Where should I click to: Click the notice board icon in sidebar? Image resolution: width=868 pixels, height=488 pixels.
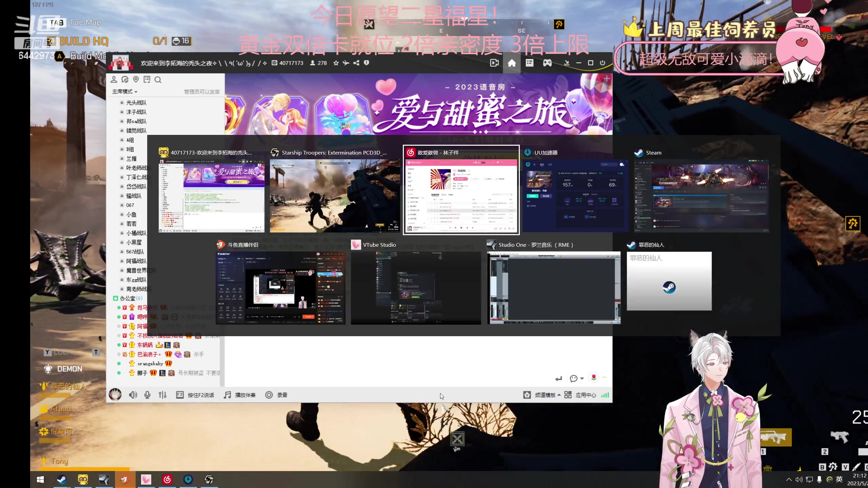147,80
